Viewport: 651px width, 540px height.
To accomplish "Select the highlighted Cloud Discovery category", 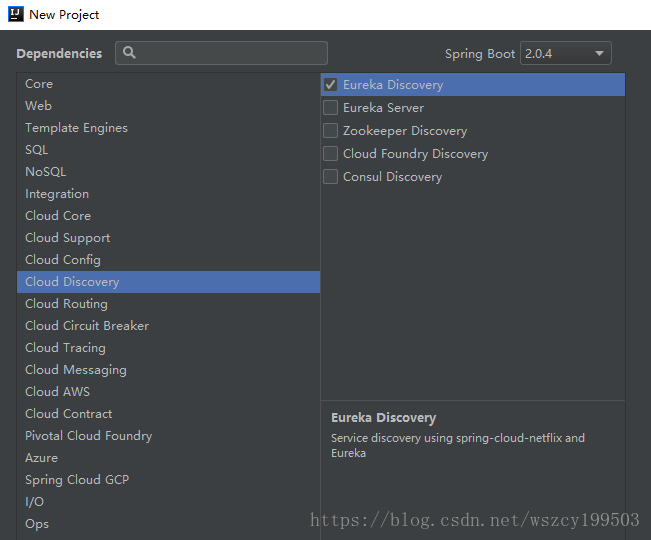I will (x=168, y=282).
